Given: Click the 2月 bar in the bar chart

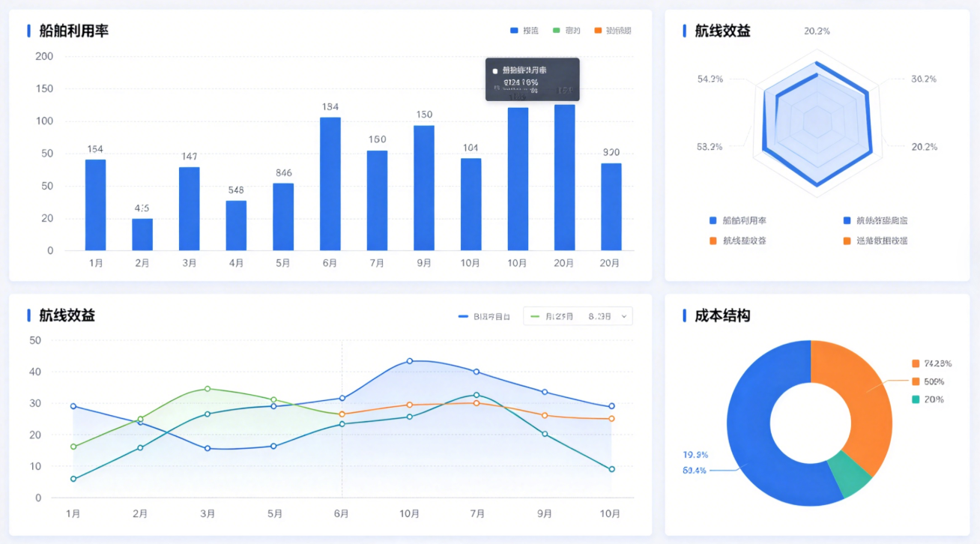Looking at the screenshot, I should click(142, 234).
